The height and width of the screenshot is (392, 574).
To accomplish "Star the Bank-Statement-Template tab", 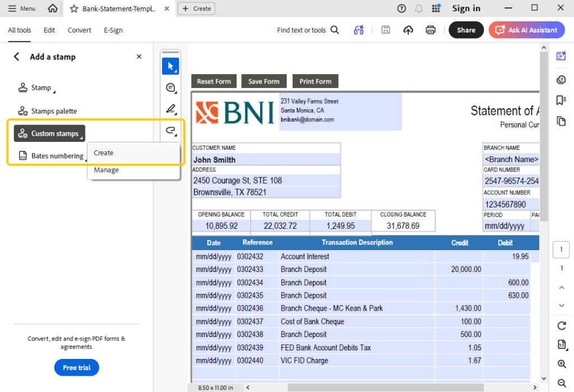I will [x=74, y=9].
